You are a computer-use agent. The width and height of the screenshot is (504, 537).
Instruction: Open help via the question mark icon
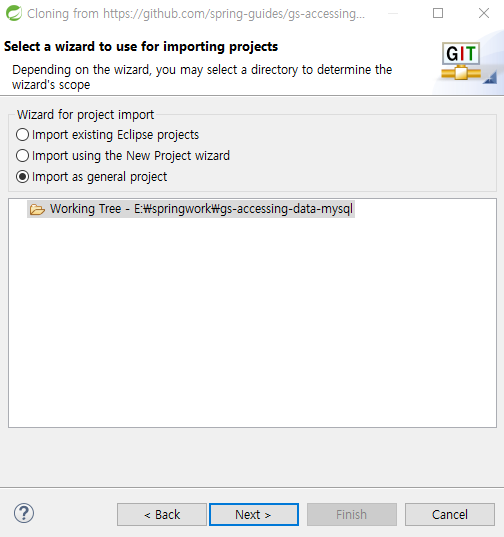[x=24, y=513]
